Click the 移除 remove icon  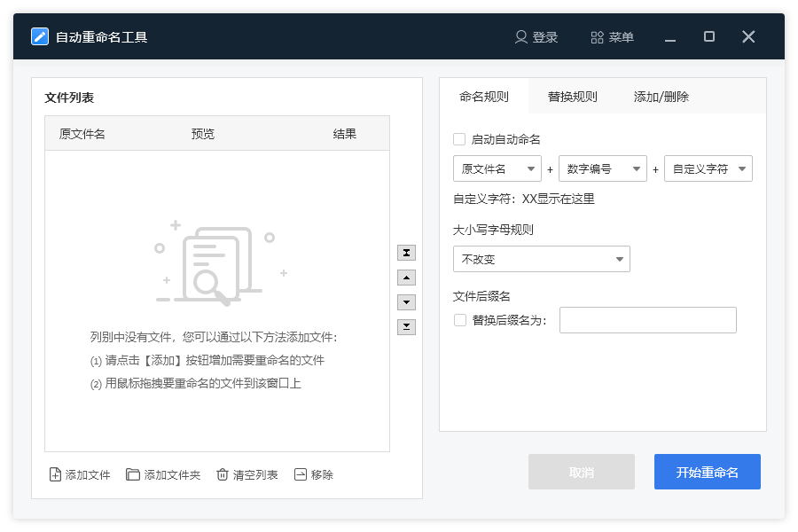(x=301, y=474)
